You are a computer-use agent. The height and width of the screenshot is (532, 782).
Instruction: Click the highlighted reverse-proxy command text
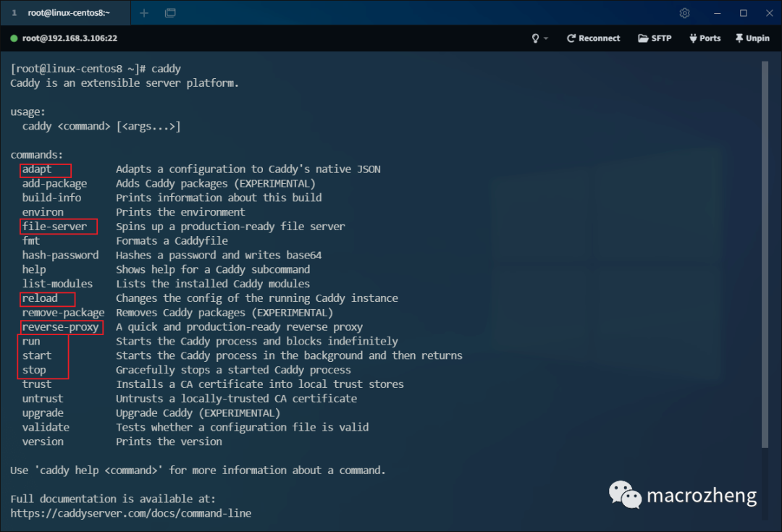pos(62,326)
